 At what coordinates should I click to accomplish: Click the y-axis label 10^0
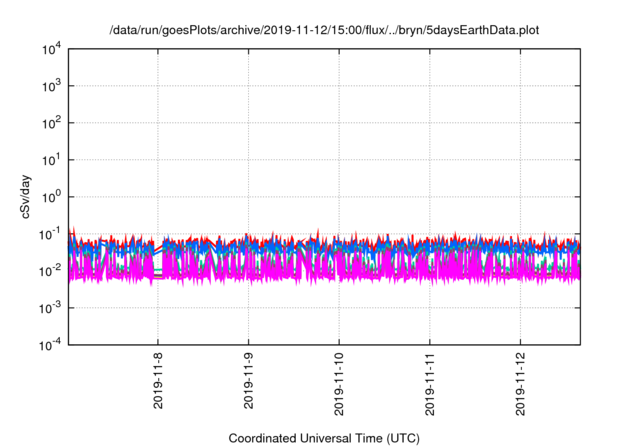[52, 198]
